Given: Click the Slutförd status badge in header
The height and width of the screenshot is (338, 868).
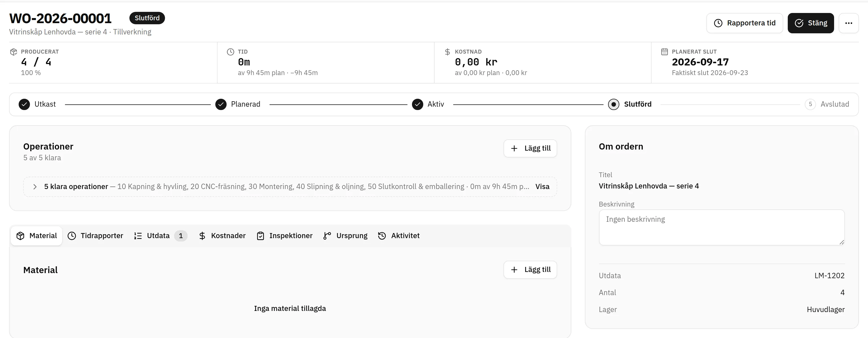Looking at the screenshot, I should point(147,18).
